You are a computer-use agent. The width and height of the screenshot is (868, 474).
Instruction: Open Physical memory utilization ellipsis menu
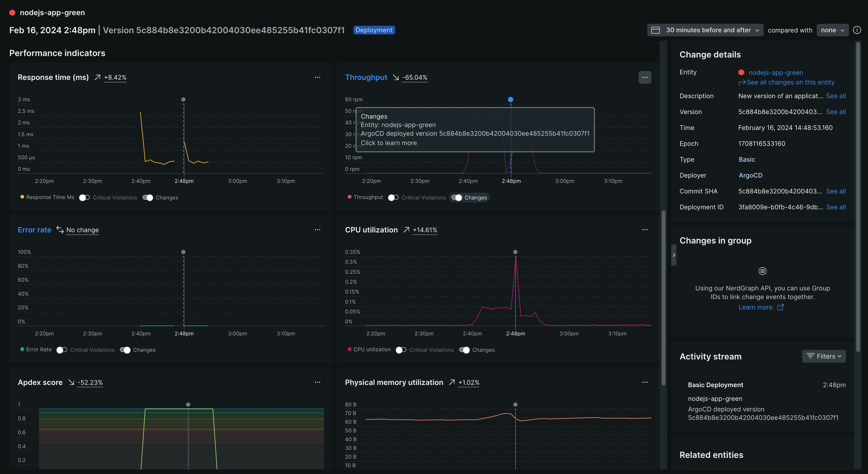pos(645,382)
